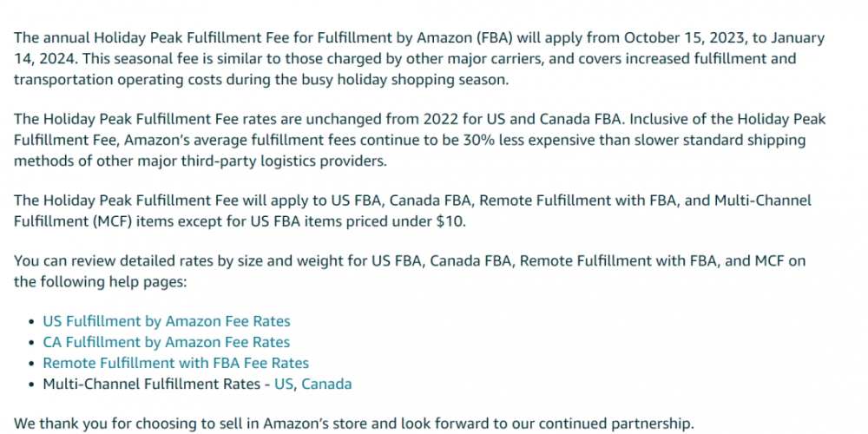Open the Canada Multi-Channel Fulfillment Rates link

[326, 384]
